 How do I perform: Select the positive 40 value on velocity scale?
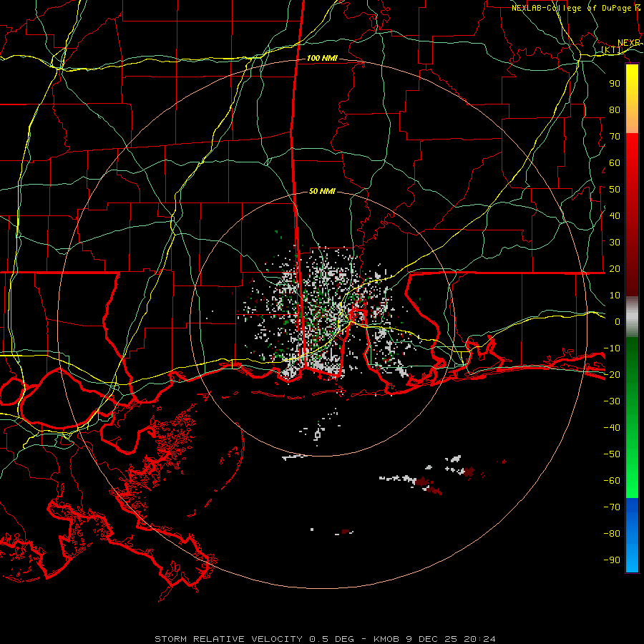click(x=615, y=215)
